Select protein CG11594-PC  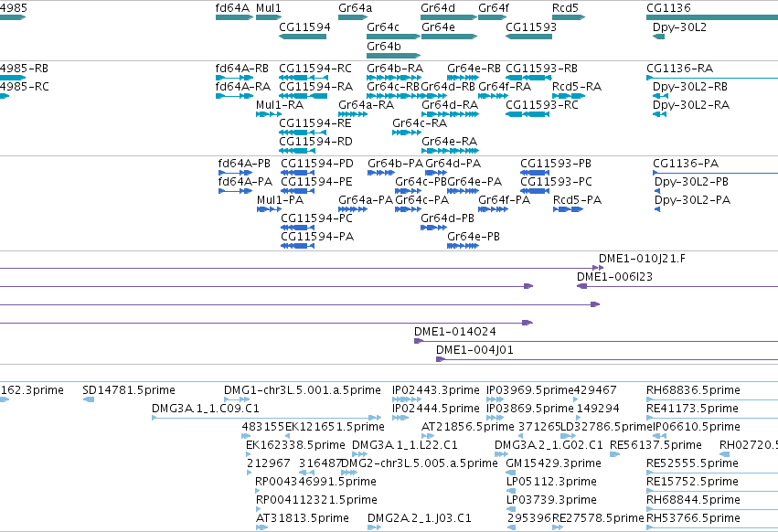coord(297,228)
